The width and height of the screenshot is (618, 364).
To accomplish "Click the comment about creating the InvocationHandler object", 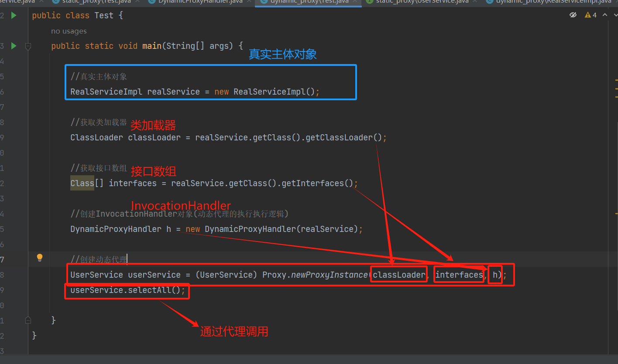I will (x=180, y=214).
